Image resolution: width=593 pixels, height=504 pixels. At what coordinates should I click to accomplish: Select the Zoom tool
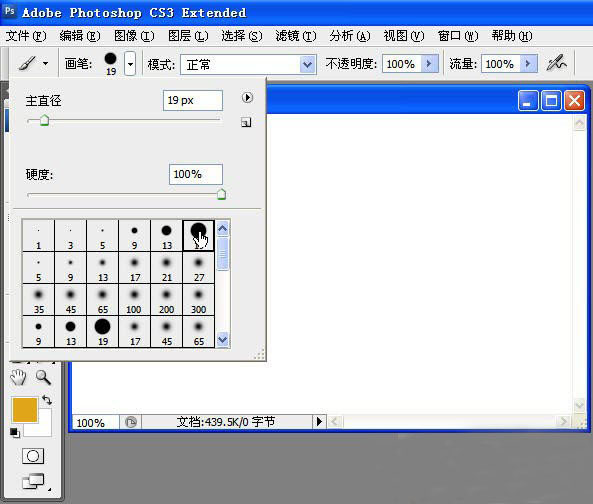pos(43,377)
